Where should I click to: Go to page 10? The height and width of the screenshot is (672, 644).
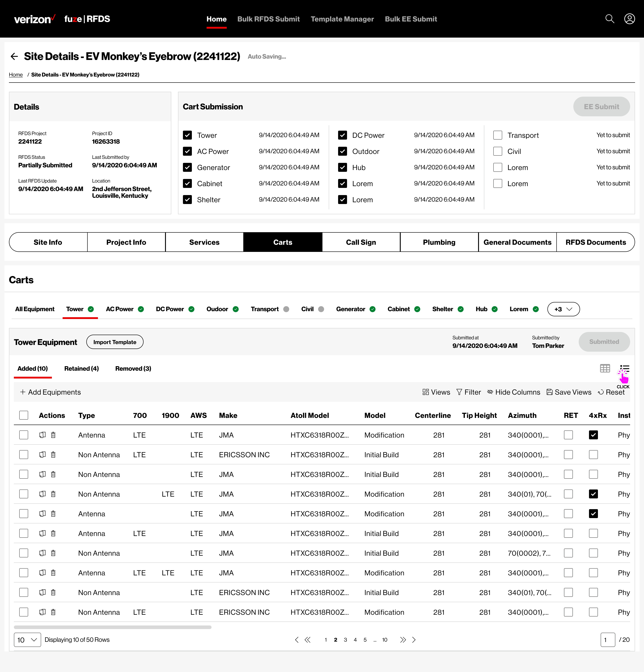(x=385, y=640)
